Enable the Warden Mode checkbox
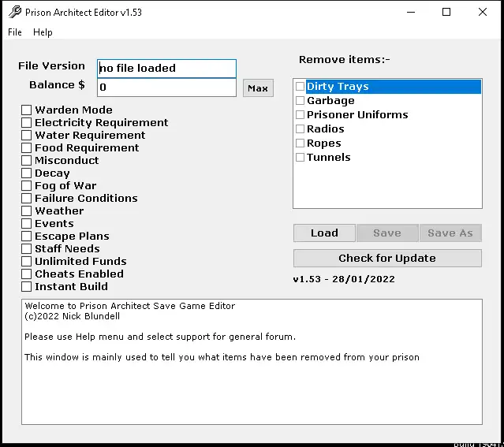Image resolution: width=504 pixels, height=447 pixels. click(x=26, y=110)
